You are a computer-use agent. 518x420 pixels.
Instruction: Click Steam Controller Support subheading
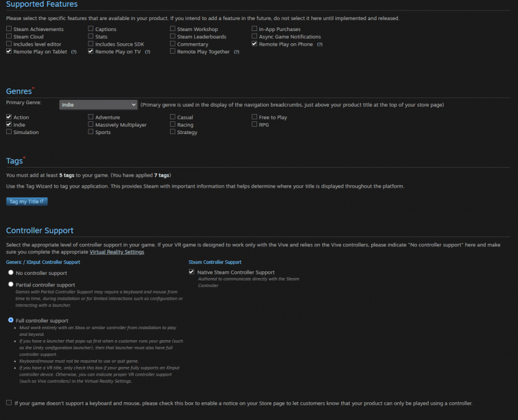[215, 262]
